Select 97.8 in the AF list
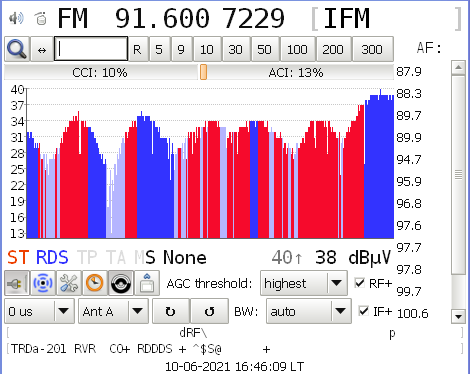The height and width of the screenshot is (374, 470). [409, 269]
